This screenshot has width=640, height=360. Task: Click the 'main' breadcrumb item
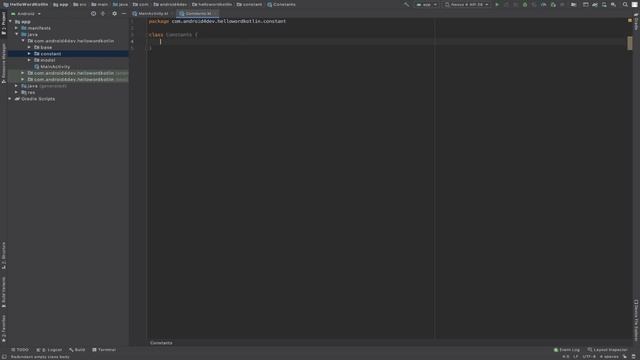100,4
